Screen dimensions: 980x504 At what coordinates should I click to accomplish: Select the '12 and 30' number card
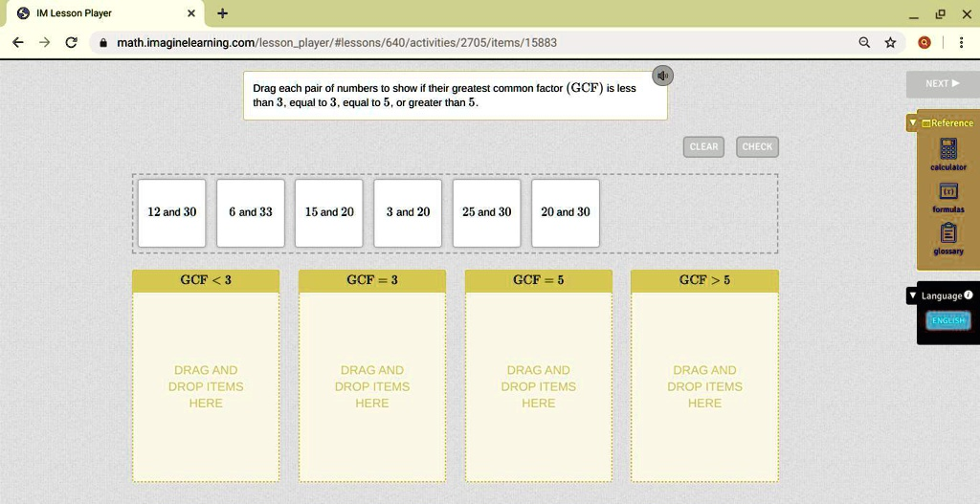[171, 212]
